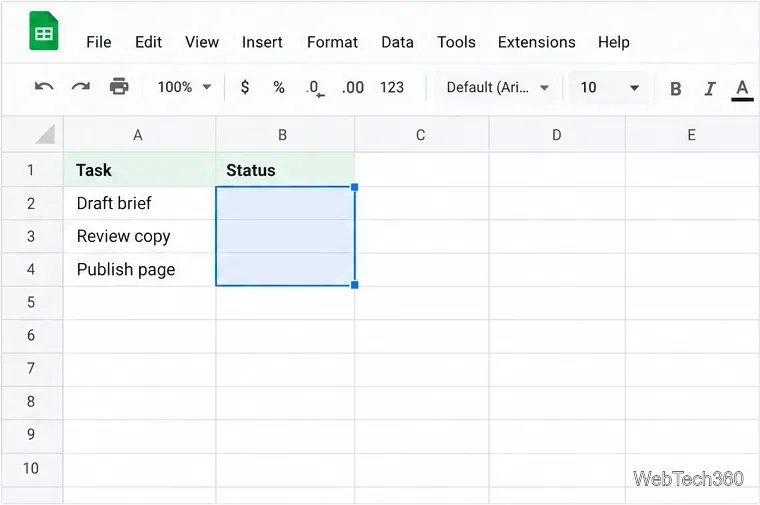Open the View menu
Viewport: 760px width, 505px height.
pos(202,42)
